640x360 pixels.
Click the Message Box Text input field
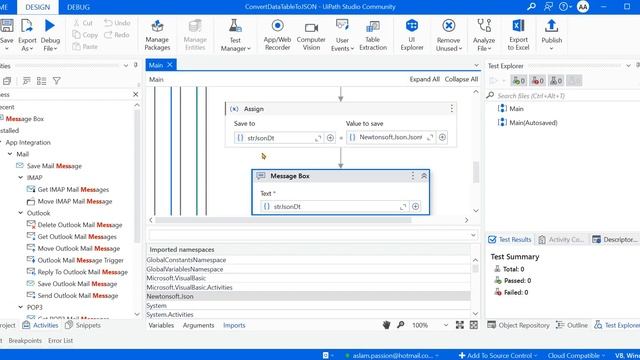(x=334, y=207)
